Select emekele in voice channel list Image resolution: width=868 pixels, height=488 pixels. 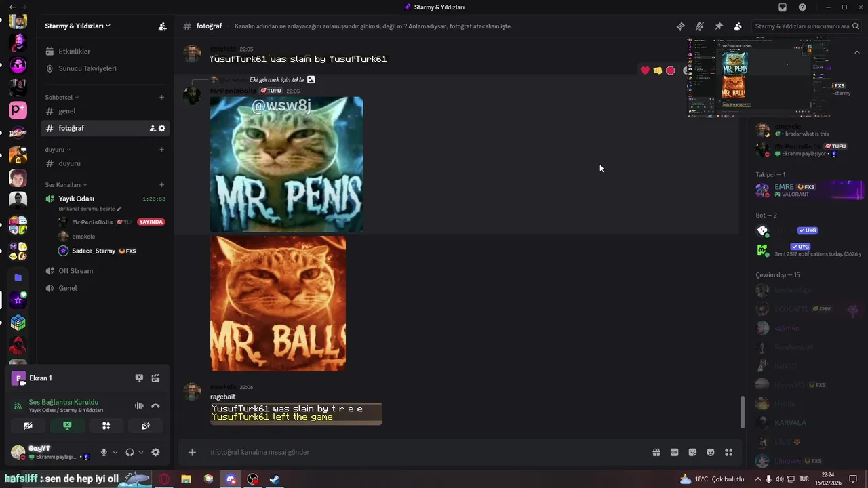click(x=83, y=237)
